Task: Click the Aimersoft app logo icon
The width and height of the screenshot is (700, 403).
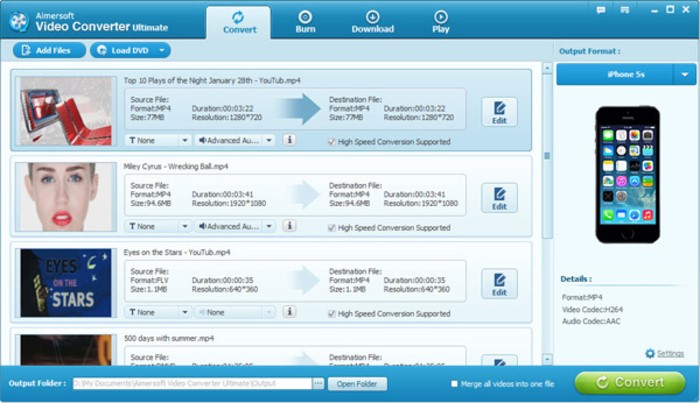Action: 19,21
